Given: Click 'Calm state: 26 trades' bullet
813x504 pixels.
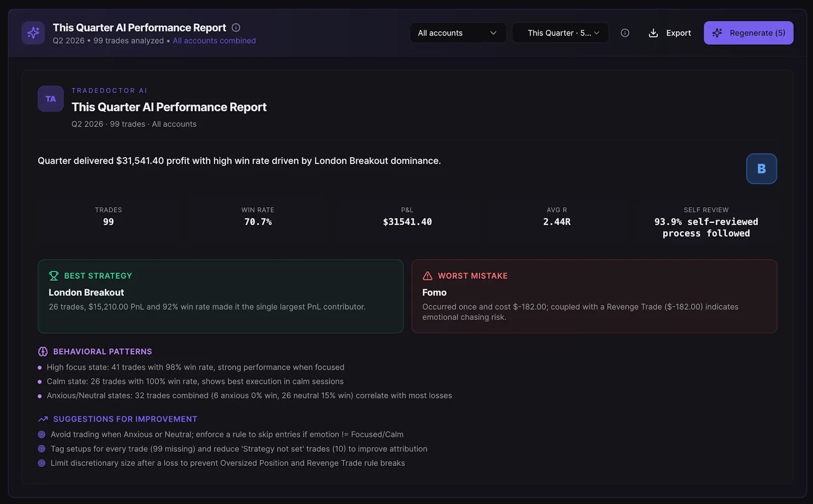Looking at the screenshot, I should [195, 382].
